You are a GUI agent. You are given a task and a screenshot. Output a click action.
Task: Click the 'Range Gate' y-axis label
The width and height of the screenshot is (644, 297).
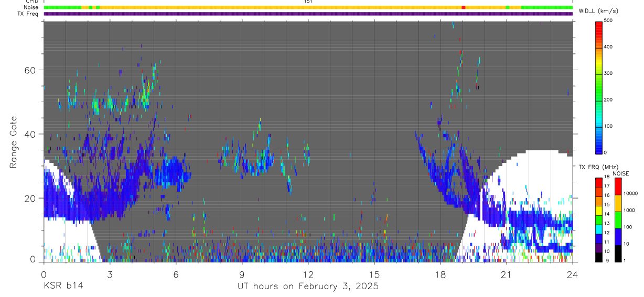14,142
